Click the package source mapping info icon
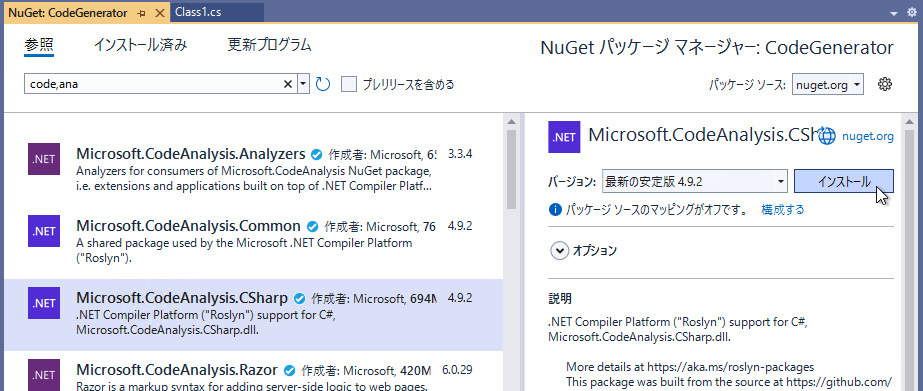 (x=555, y=209)
